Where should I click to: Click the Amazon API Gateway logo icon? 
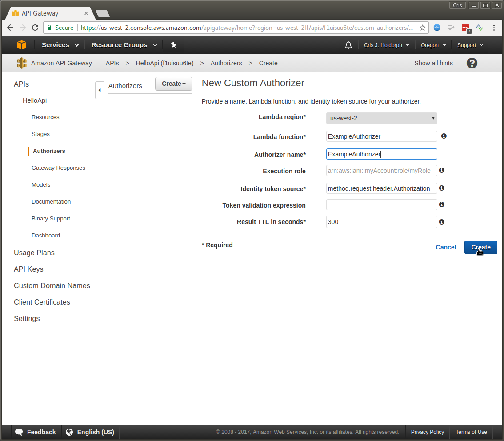coord(21,63)
